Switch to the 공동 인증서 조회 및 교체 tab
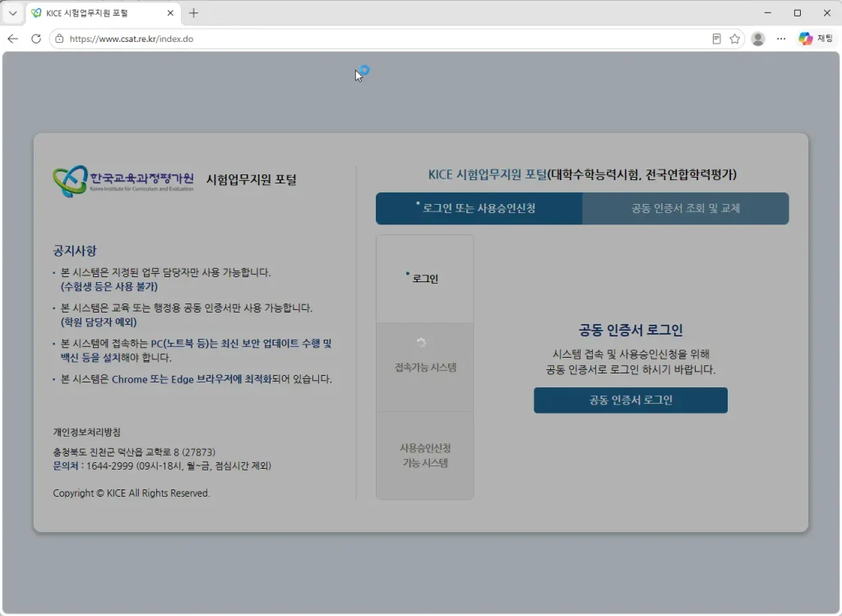 tap(685, 208)
